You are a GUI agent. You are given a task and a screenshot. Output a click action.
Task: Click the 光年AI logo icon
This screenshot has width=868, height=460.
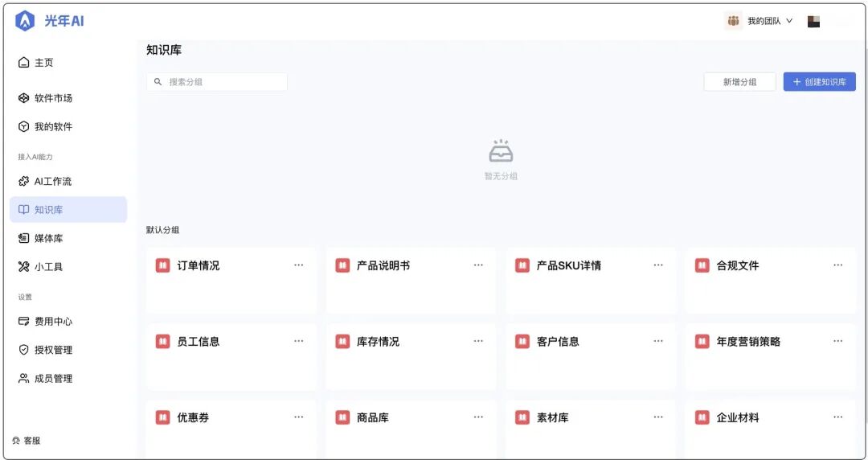click(25, 21)
